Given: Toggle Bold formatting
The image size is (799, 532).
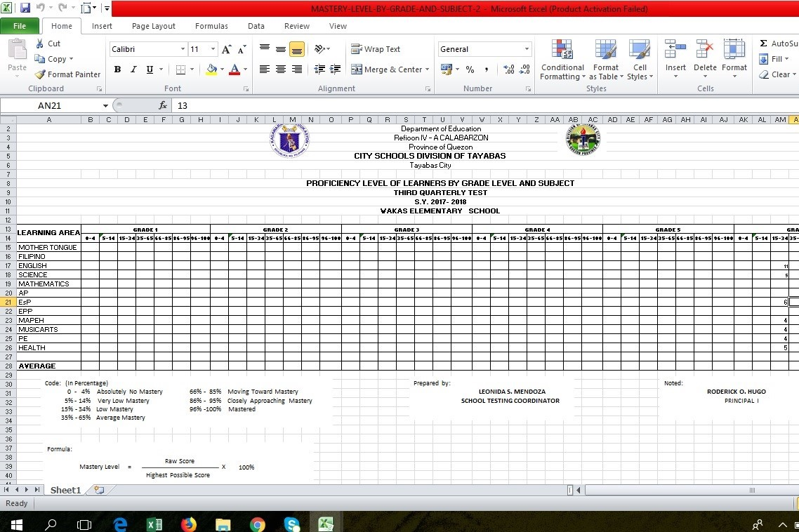Looking at the screenshot, I should (118, 69).
